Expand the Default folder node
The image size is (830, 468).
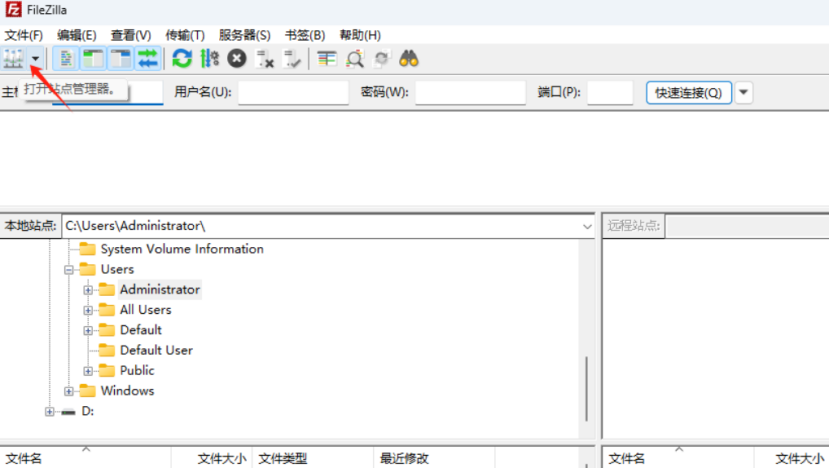click(88, 331)
